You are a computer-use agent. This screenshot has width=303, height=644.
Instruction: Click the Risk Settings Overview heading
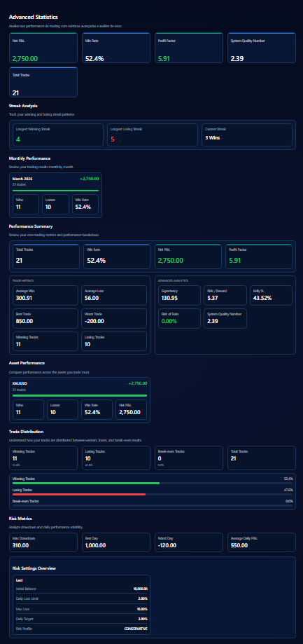click(x=34, y=568)
